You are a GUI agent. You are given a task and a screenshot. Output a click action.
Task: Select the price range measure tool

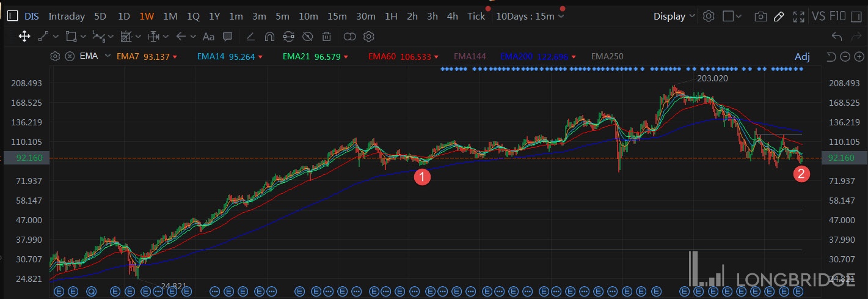[153, 37]
